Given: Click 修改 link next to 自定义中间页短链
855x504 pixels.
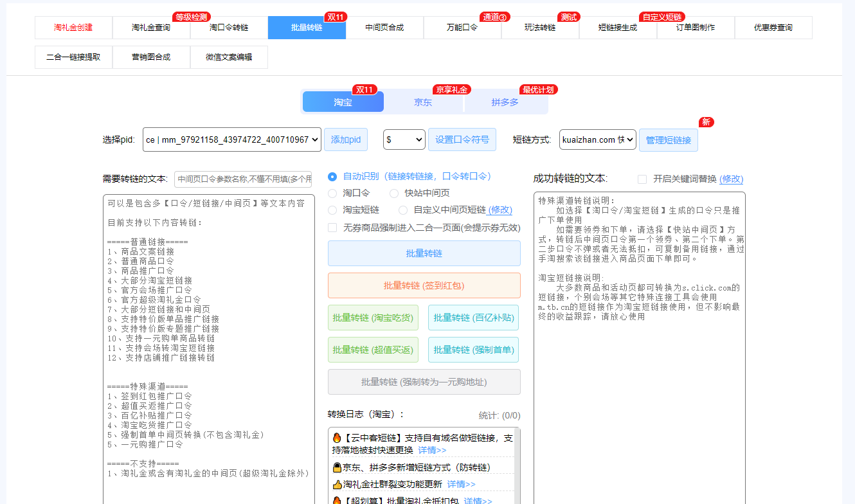Looking at the screenshot, I should pyautogui.click(x=500, y=210).
